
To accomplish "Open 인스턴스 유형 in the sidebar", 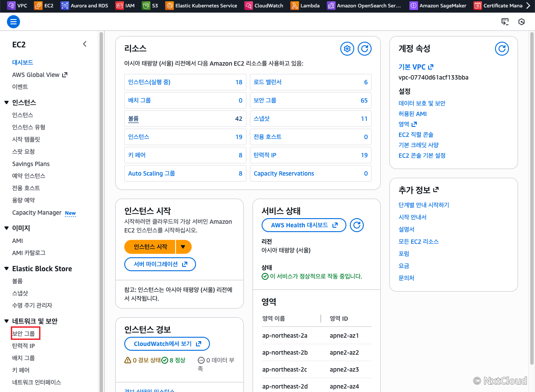I will [x=29, y=127].
